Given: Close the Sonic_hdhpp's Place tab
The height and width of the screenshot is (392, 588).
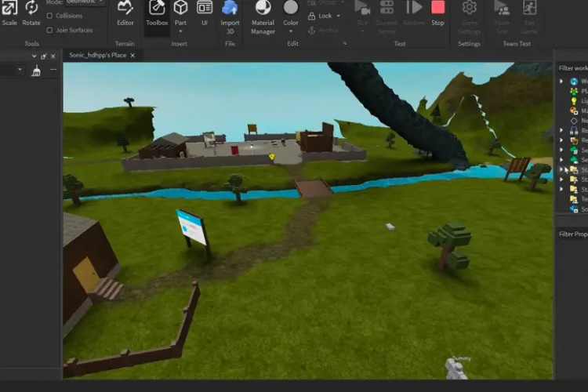Looking at the screenshot, I should (132, 56).
